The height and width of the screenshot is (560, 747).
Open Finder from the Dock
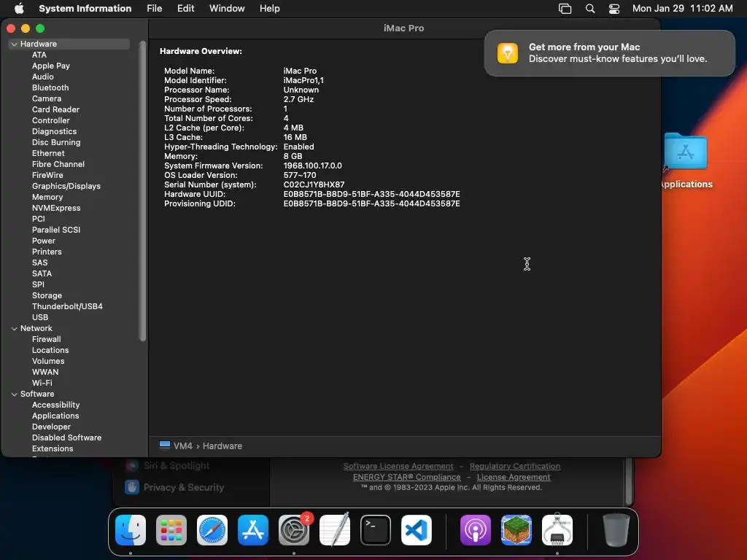pyautogui.click(x=131, y=530)
